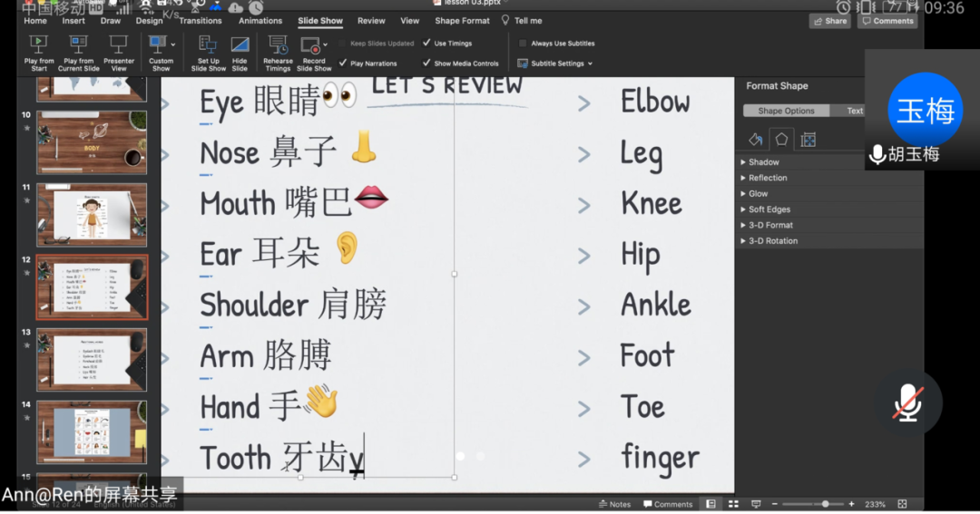Click the finger text line
This screenshot has height=514, width=980.
pyautogui.click(x=660, y=459)
